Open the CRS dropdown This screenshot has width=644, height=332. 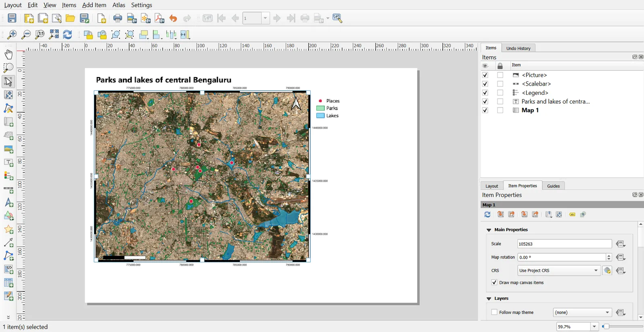point(559,271)
